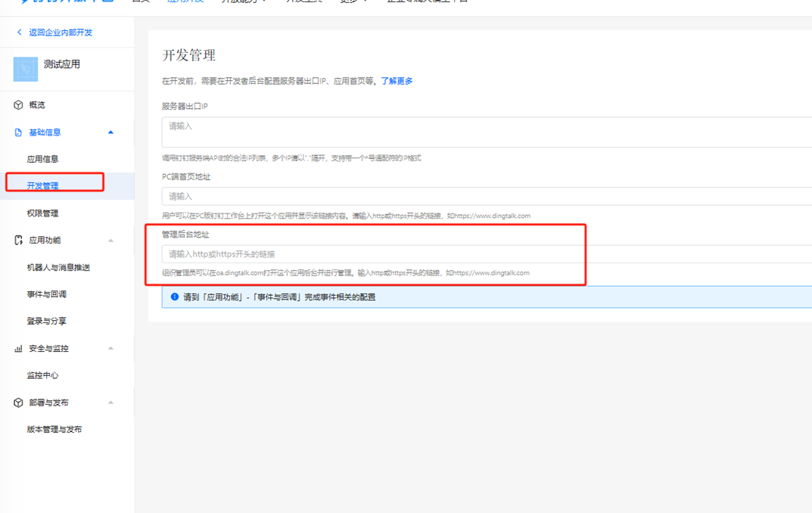Click the blue info icon in notice banner
Screen dimensions: 812x513
click(175, 297)
